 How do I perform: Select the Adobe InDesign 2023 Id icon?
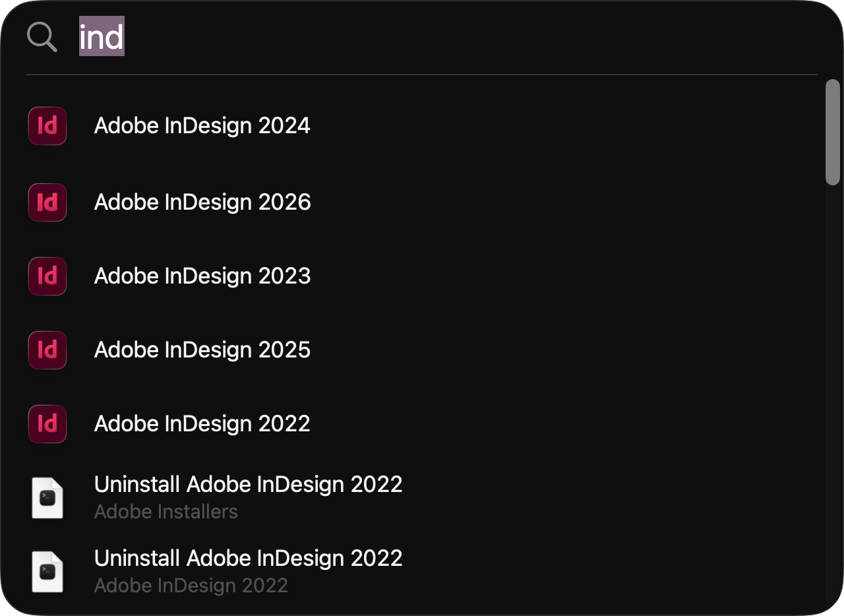pyautogui.click(x=47, y=276)
